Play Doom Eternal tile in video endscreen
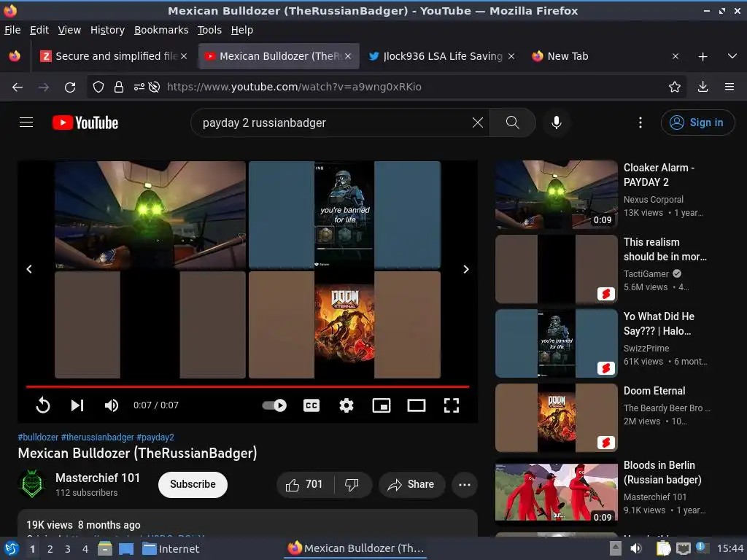Image resolution: width=747 pixels, height=560 pixels. coord(344,324)
